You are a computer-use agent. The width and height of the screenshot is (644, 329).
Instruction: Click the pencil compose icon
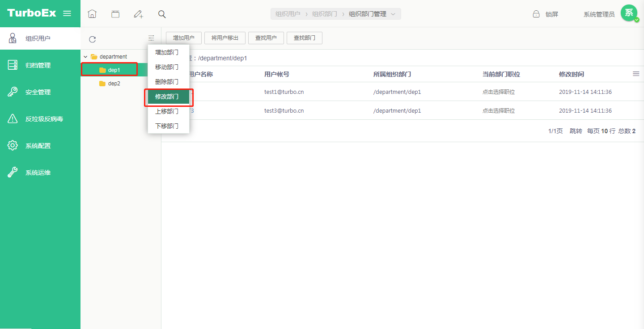(x=139, y=14)
